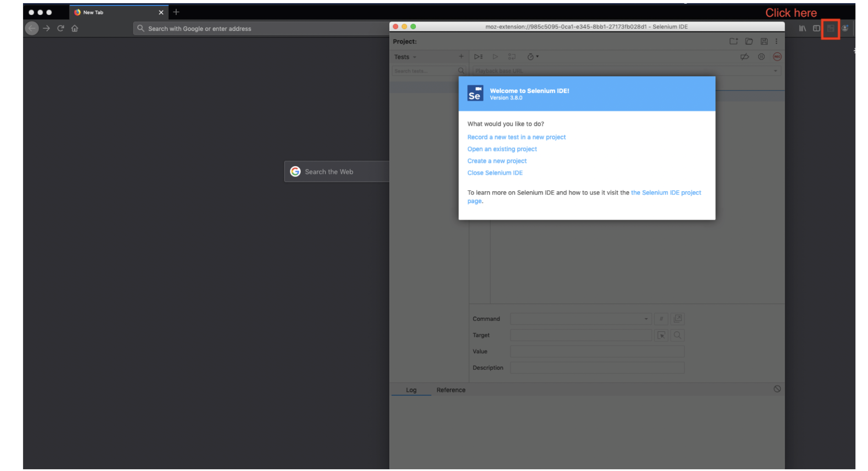Toggle enable/disable command slashes button
The width and height of the screenshot is (868, 471).
661,319
